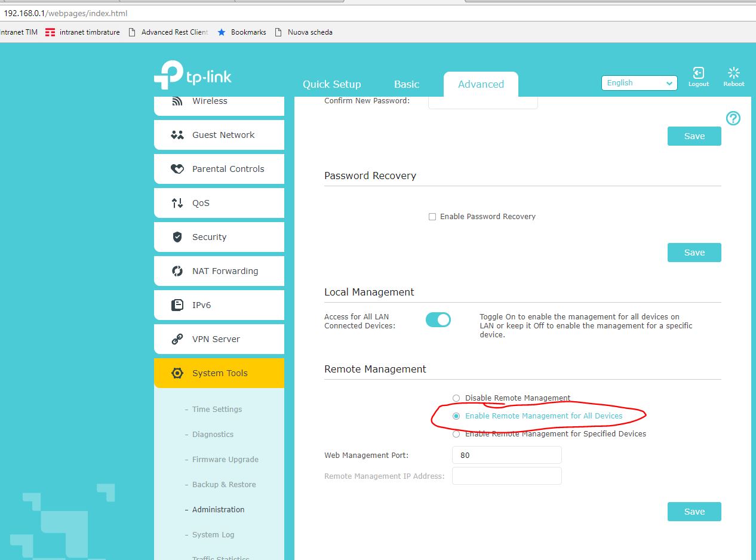This screenshot has width=756, height=560.
Task: Select Enable Remote Management for Specified Devices
Action: [x=456, y=434]
